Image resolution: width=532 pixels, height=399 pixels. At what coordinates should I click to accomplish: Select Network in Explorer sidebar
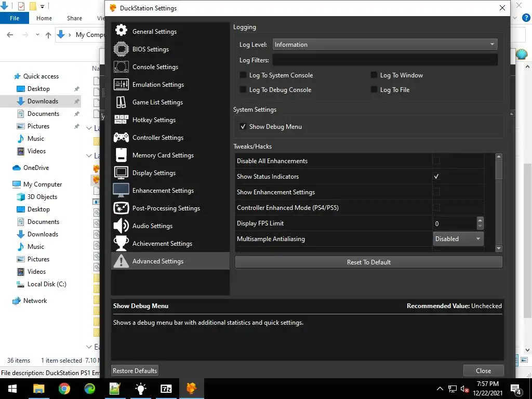click(35, 301)
